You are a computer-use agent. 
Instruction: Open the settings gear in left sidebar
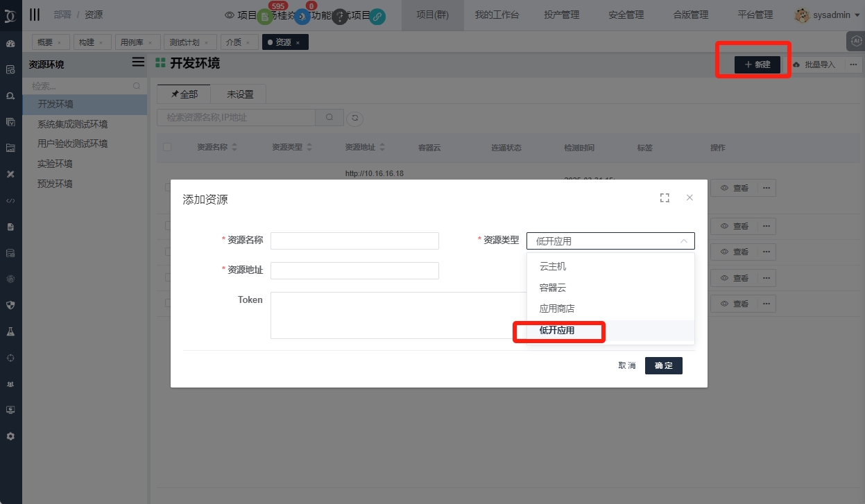(10, 437)
